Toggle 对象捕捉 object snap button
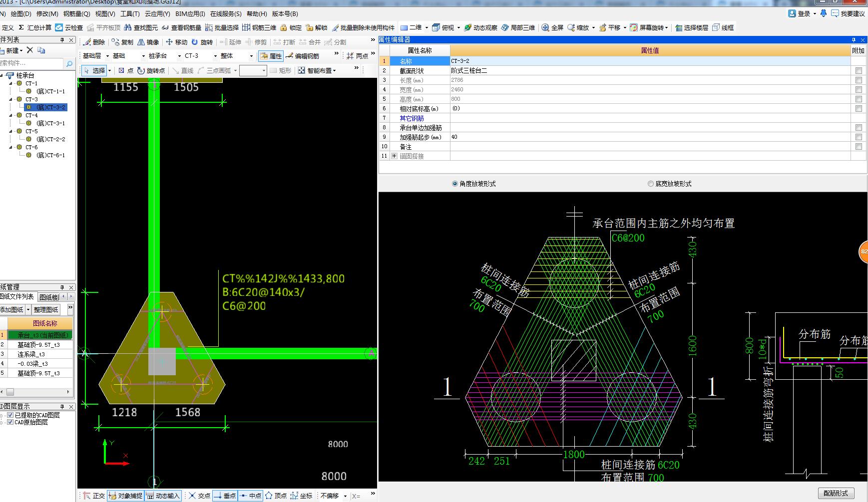 tap(126, 496)
